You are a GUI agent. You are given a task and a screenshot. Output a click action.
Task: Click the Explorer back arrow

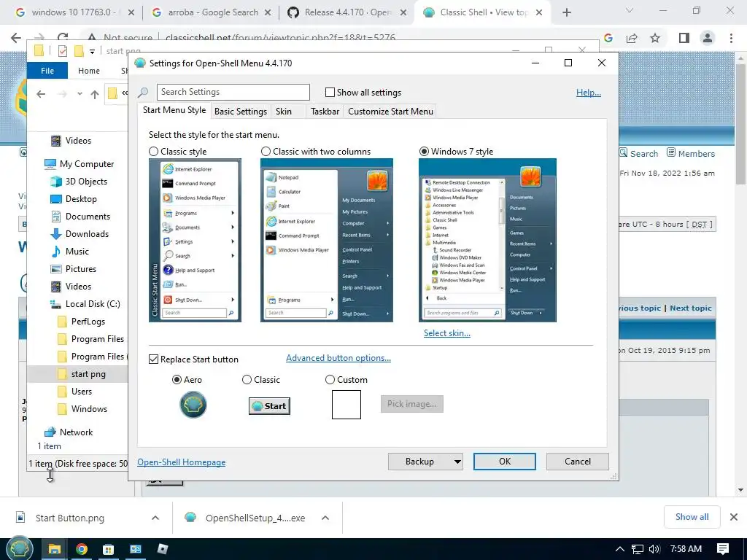(41, 94)
